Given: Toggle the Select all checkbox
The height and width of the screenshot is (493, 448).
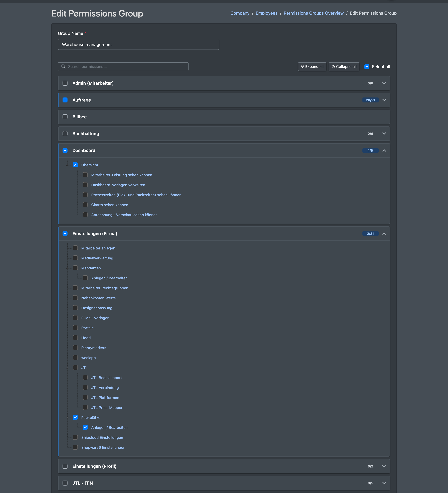Looking at the screenshot, I should 367,66.
